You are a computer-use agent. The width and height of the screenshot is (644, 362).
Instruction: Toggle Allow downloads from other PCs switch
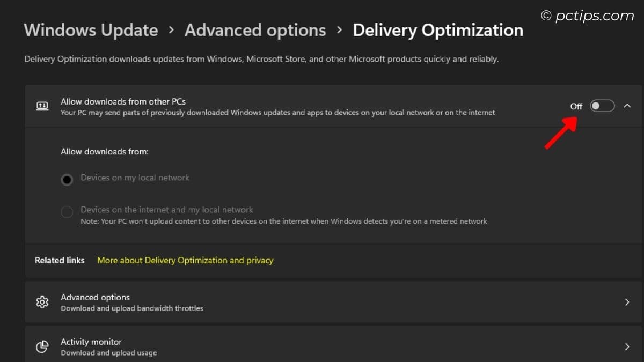coord(602,106)
